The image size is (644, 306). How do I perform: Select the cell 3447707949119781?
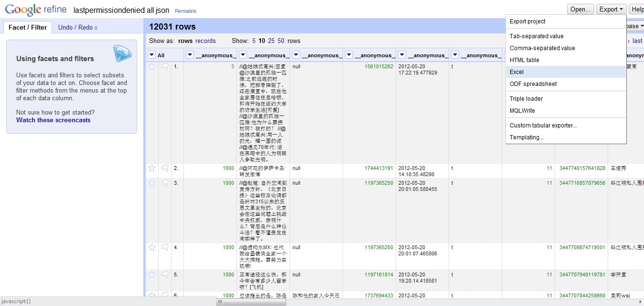tap(582, 274)
